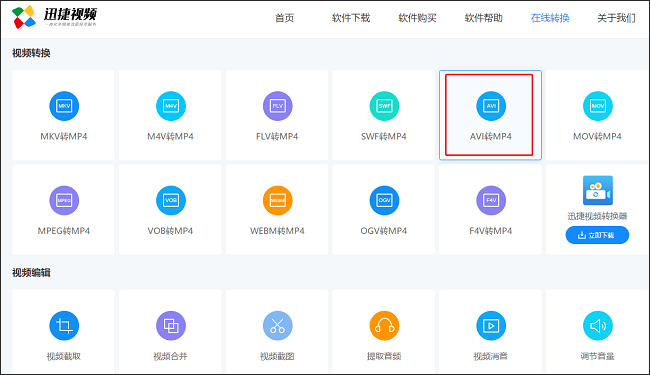
Task: Click the M4V转MP4 text label
Action: coord(170,136)
